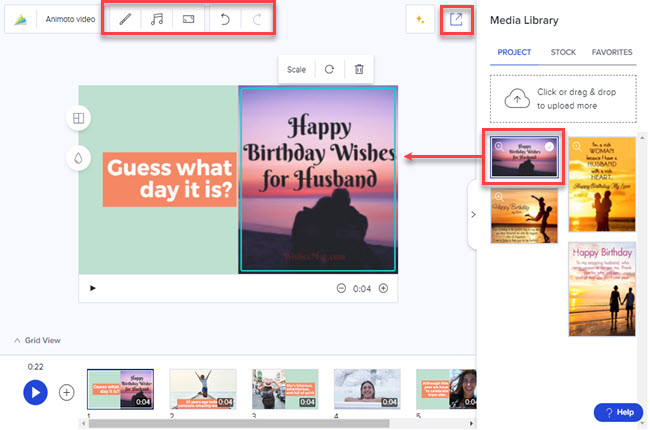Open the music settings icon
The height and width of the screenshot is (430, 650).
click(x=157, y=19)
